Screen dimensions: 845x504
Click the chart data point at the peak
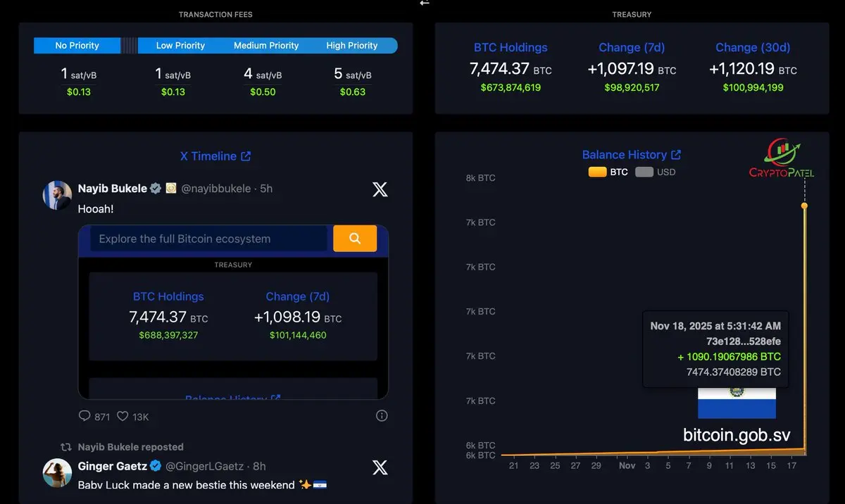click(804, 206)
